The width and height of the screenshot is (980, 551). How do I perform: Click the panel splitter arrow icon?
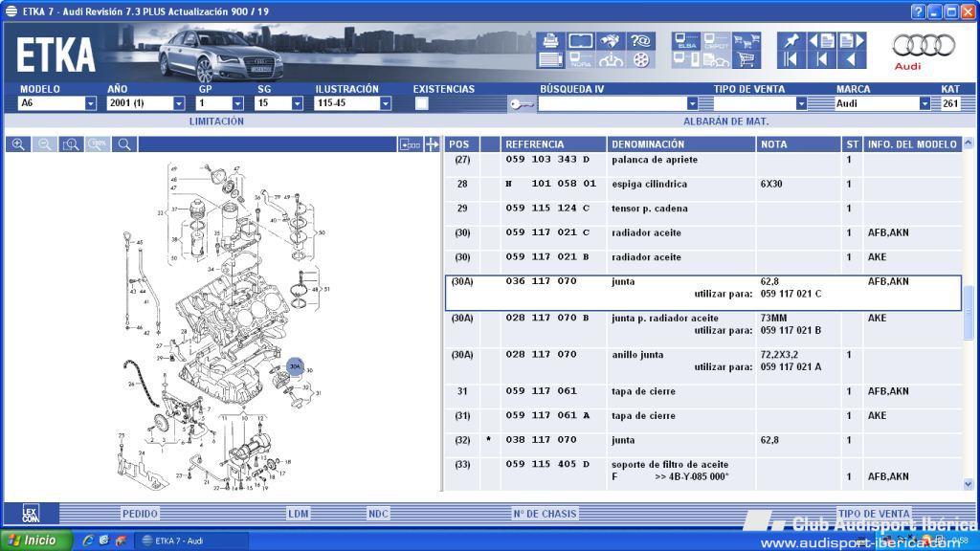[432, 145]
